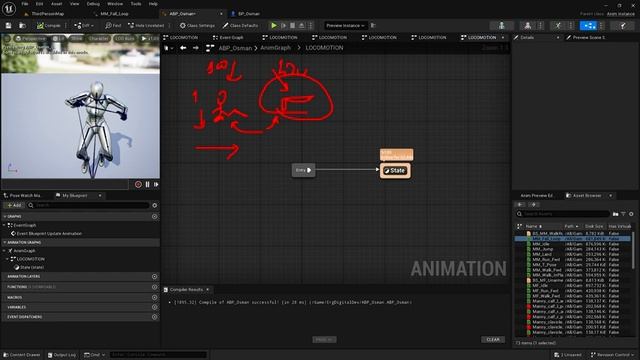Open the Preview Instance dropdown
This screenshot has width=640, height=360.
tap(345, 25)
